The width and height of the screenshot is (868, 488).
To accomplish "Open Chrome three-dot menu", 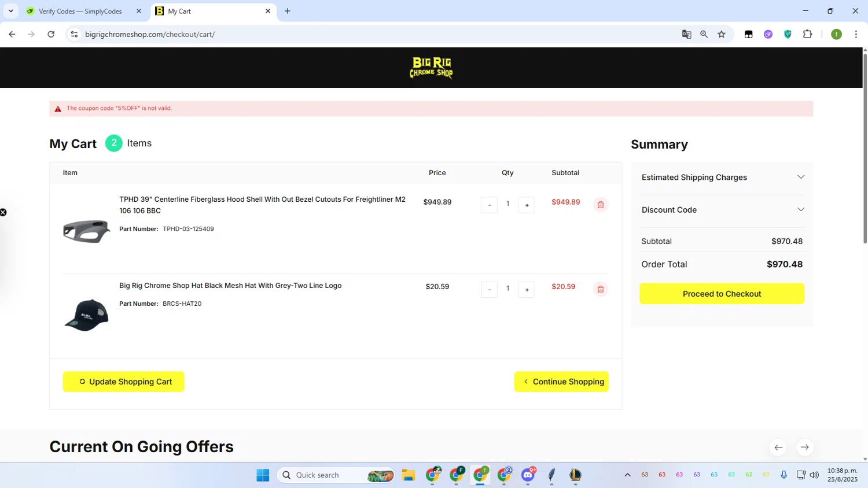I will (856, 34).
